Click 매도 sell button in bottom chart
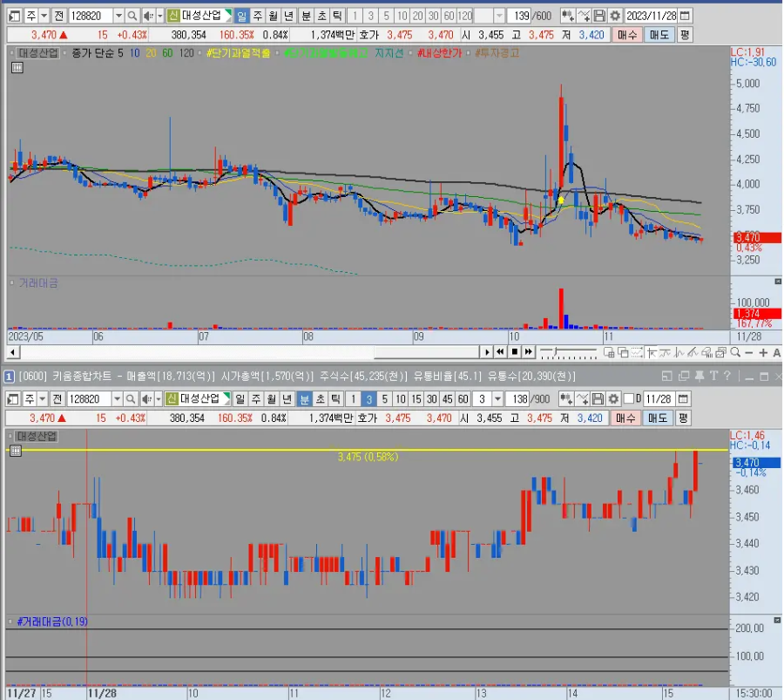This screenshot has height=700, width=784. pos(658,418)
